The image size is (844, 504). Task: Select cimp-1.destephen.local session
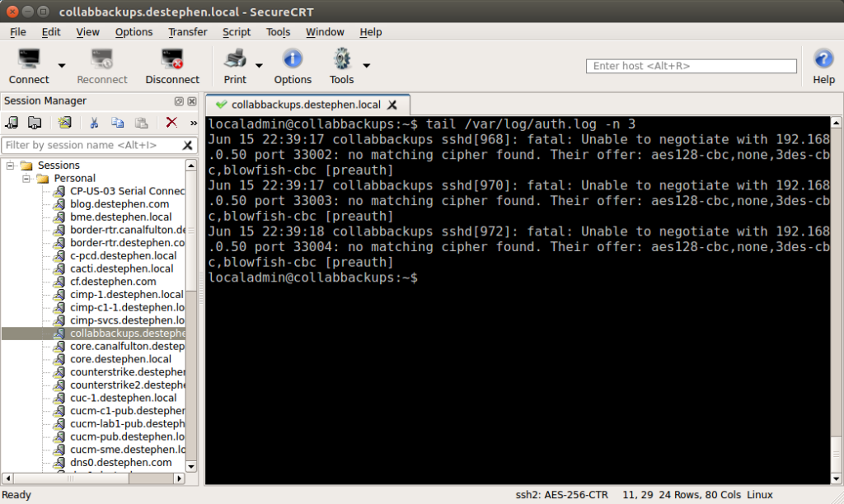(126, 294)
